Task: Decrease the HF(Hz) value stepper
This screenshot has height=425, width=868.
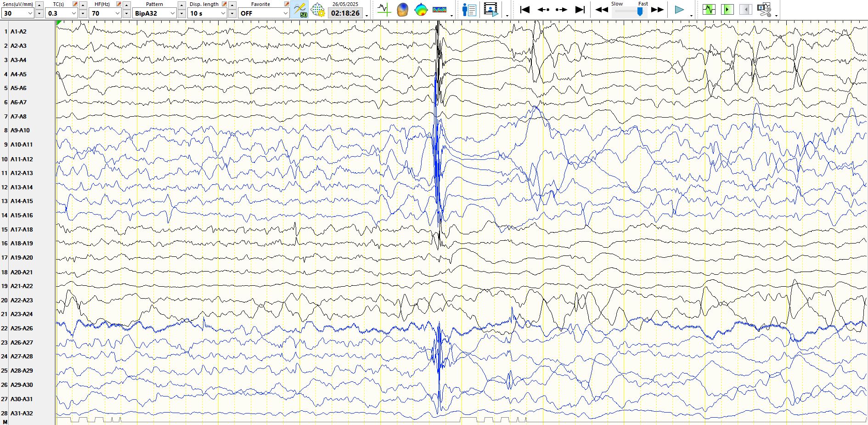Action: point(127,13)
